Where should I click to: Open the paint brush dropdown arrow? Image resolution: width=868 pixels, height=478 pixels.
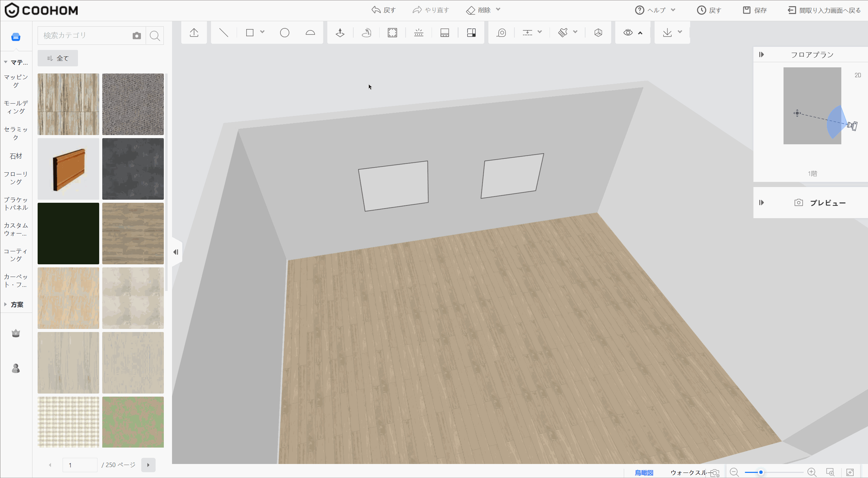575,32
